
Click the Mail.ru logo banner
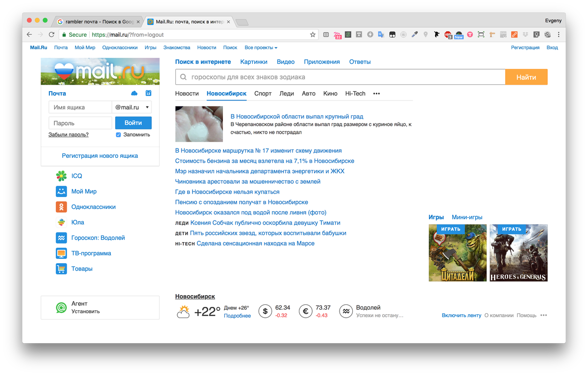coord(100,72)
